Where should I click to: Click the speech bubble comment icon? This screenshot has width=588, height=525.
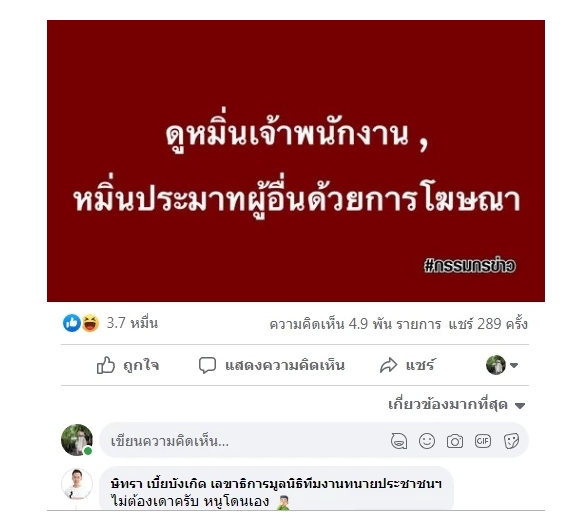pos(207,365)
